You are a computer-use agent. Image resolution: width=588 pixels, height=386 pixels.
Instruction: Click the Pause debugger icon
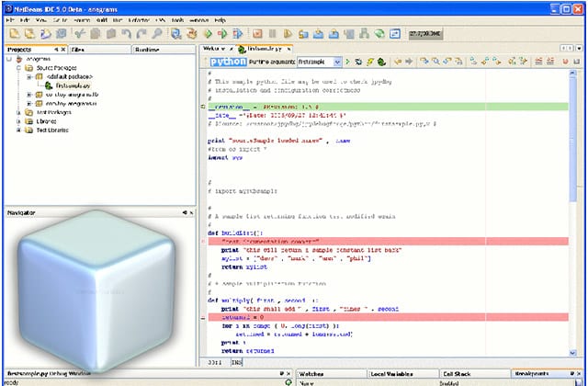(x=273, y=34)
